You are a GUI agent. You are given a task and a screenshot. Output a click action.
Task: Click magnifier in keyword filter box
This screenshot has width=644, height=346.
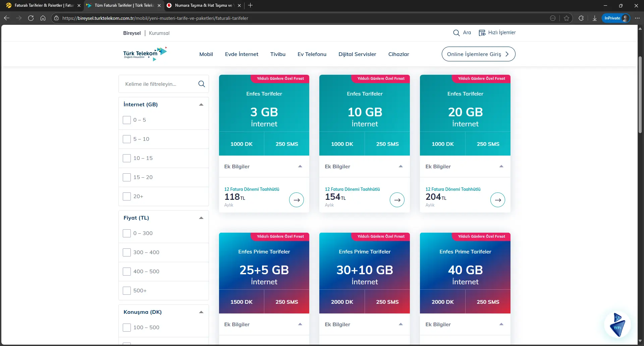point(202,84)
